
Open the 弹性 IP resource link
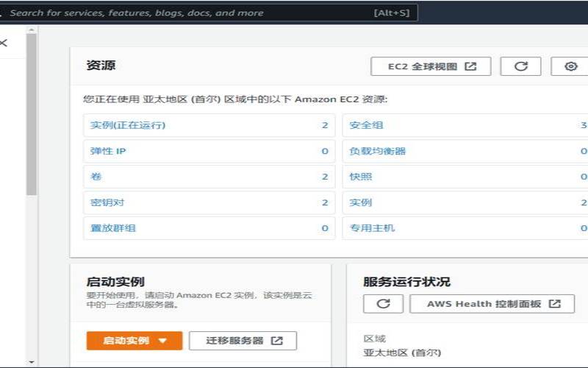[108, 151]
